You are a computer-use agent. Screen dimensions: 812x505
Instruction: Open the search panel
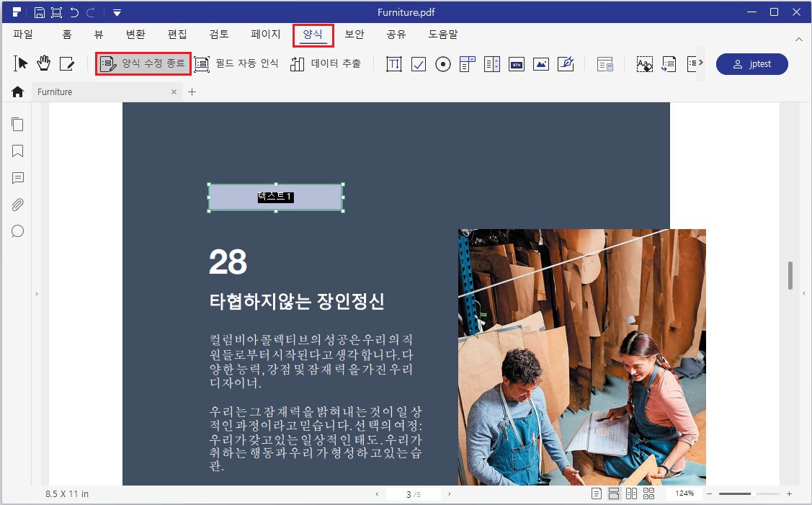point(17,231)
